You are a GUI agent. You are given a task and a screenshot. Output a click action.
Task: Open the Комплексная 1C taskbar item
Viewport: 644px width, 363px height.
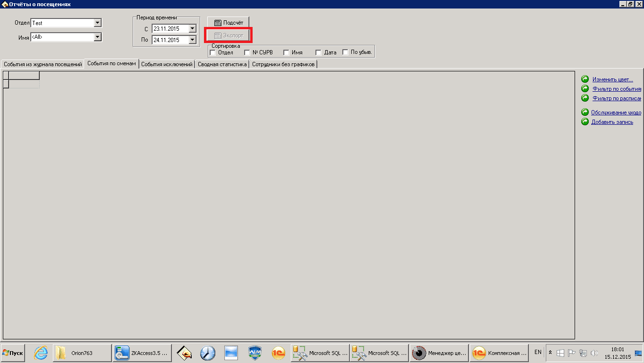[x=499, y=353]
